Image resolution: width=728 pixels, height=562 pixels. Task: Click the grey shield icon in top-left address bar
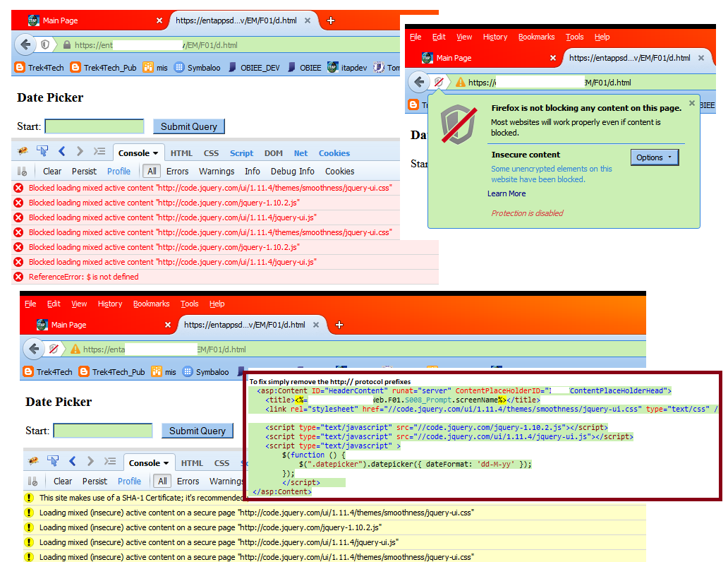45,44
